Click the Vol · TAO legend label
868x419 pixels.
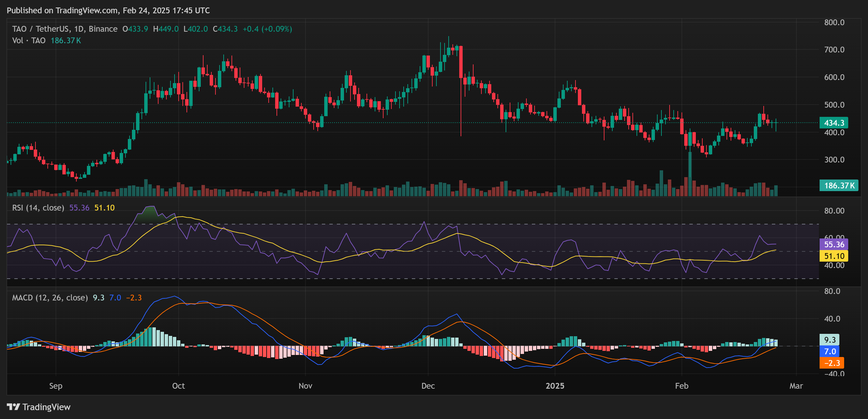[29, 41]
